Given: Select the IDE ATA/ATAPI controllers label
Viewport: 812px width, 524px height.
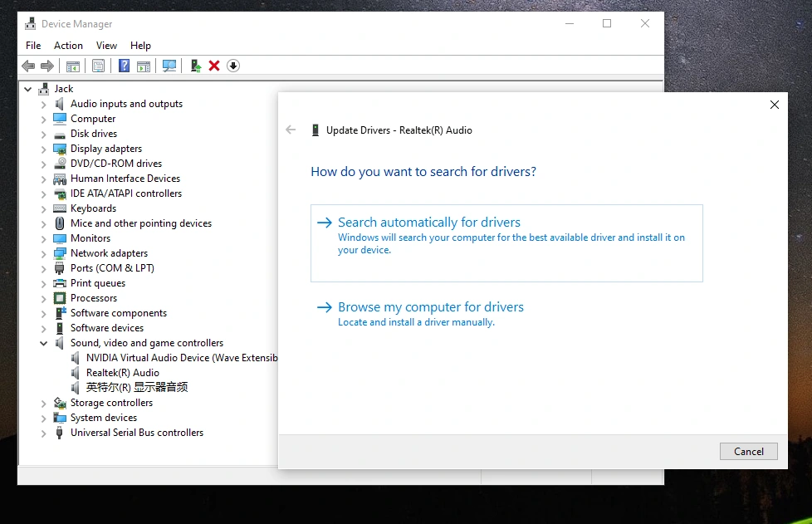Looking at the screenshot, I should 126,193.
